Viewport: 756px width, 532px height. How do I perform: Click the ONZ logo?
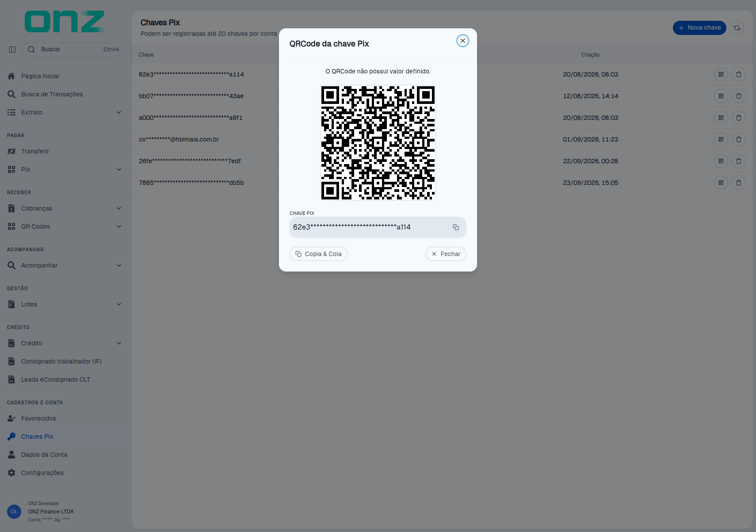click(65, 22)
